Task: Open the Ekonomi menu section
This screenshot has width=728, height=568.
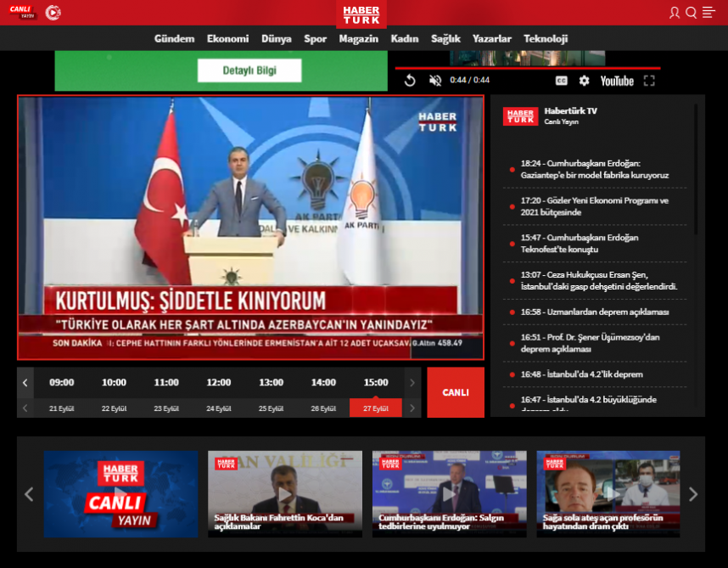Action: tap(227, 38)
